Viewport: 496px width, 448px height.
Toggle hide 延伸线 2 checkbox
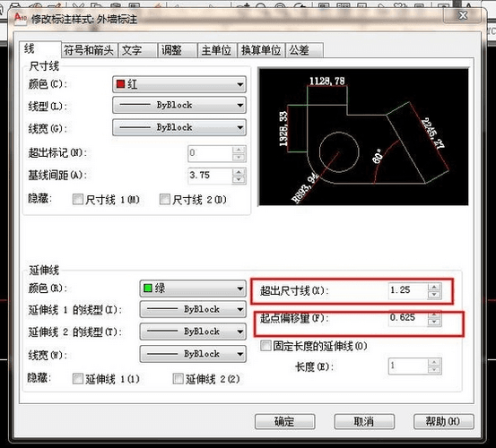pos(178,378)
